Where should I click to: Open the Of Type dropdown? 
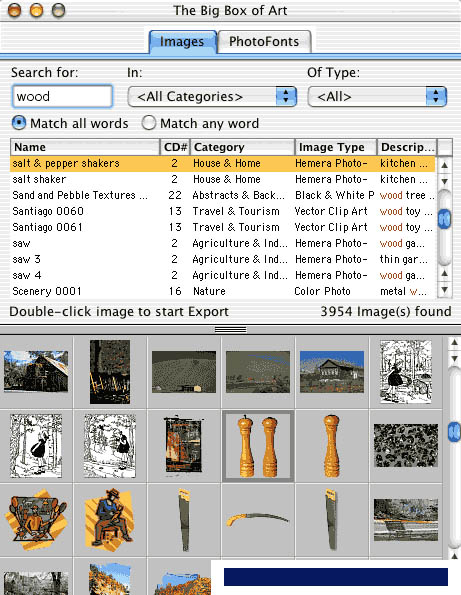point(377,97)
